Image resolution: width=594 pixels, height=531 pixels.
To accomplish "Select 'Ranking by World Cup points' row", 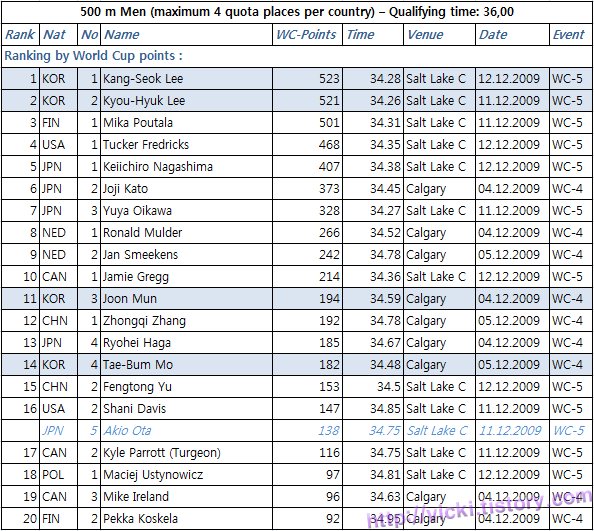I will [x=297, y=56].
